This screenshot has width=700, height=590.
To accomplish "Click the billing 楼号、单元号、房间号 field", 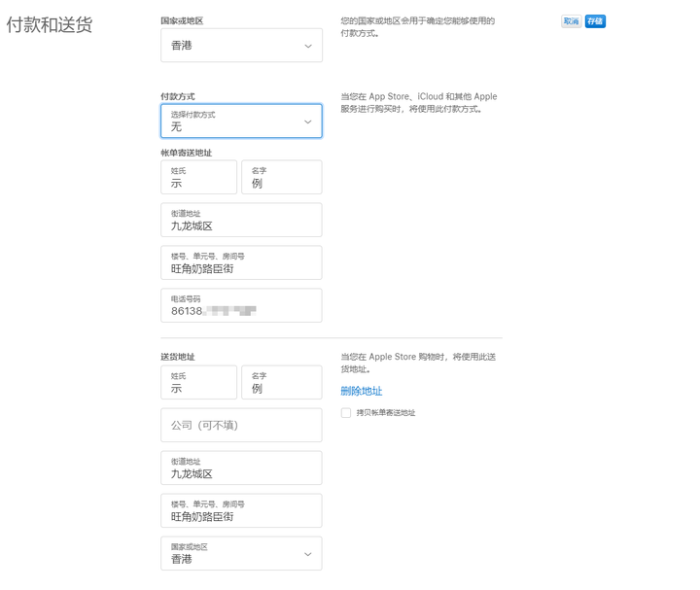I will click(x=241, y=262).
